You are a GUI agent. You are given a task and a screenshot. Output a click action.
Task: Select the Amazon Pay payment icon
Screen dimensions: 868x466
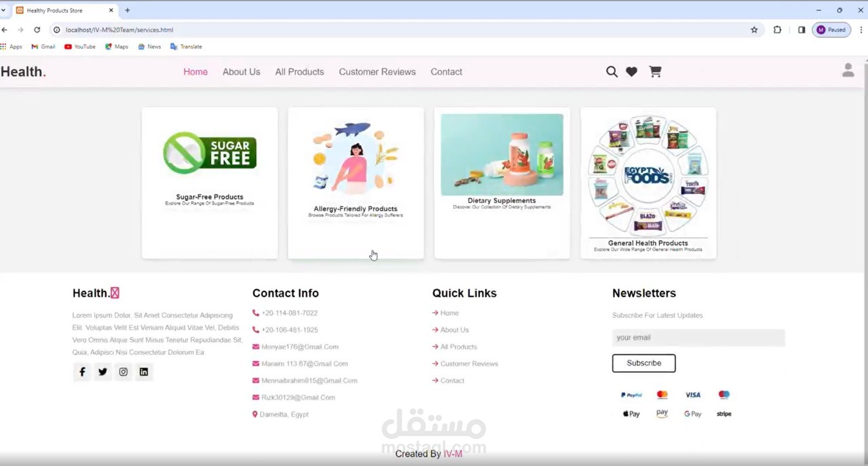[x=663, y=413]
